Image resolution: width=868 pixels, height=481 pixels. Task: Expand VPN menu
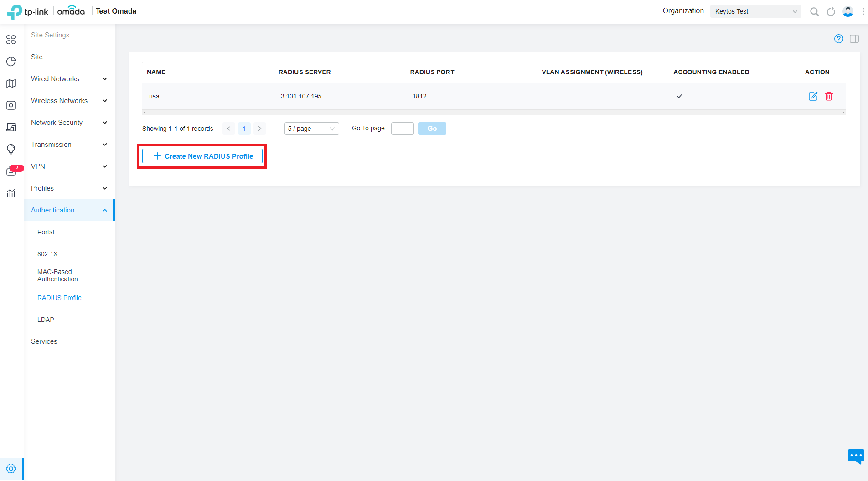(69, 166)
